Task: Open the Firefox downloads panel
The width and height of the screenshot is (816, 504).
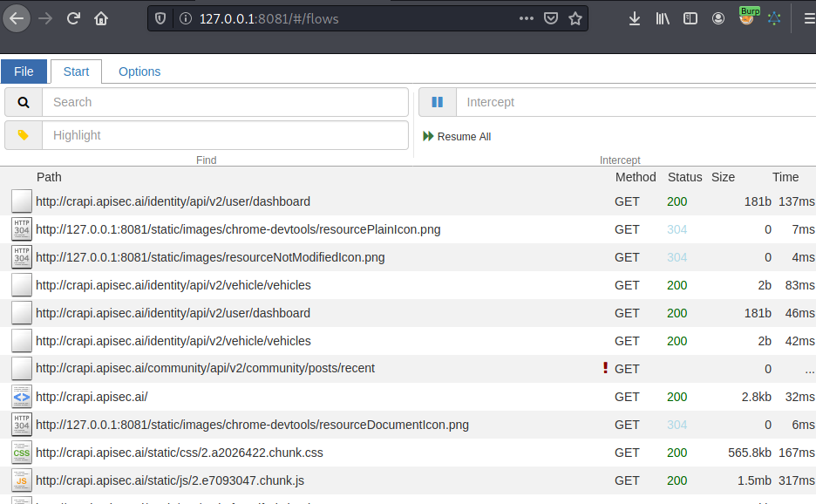Action: (x=635, y=18)
